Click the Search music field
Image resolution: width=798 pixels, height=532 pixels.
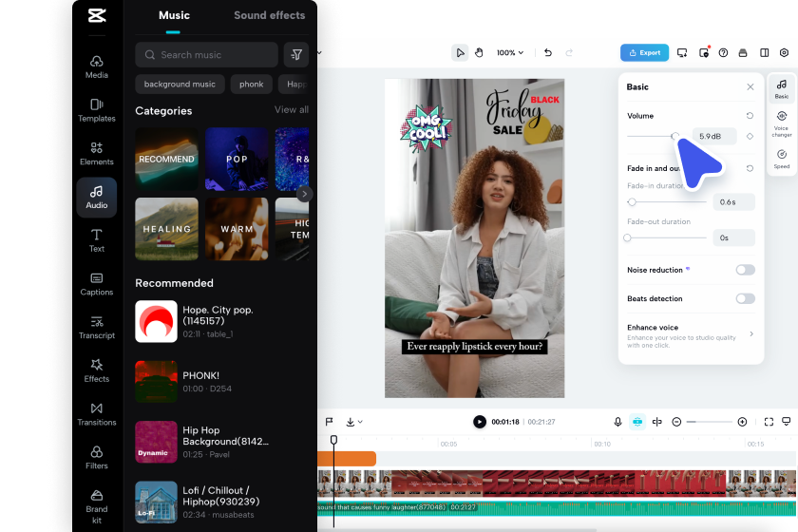point(207,54)
